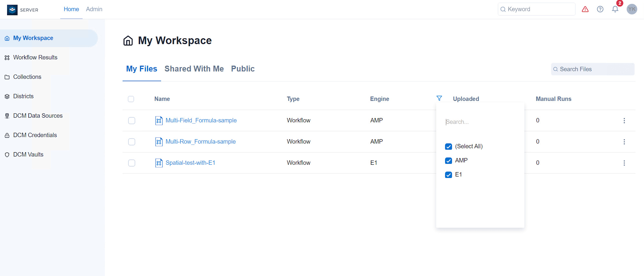
Task: Open the help question mark icon
Action: pyautogui.click(x=600, y=9)
